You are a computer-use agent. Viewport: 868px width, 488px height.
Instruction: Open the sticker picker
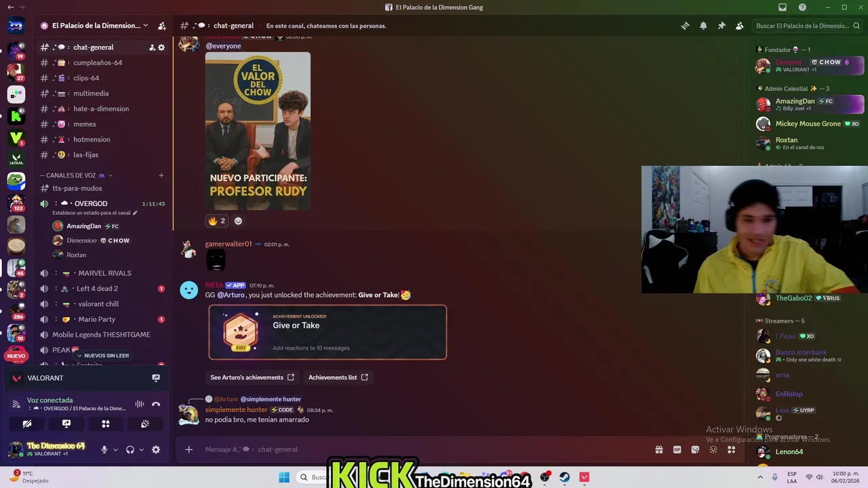coord(695,449)
